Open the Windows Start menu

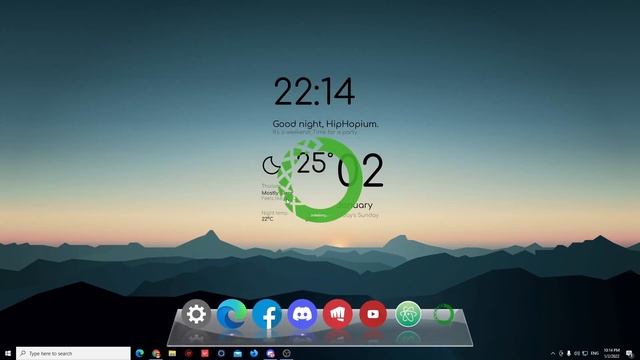tap(8, 353)
